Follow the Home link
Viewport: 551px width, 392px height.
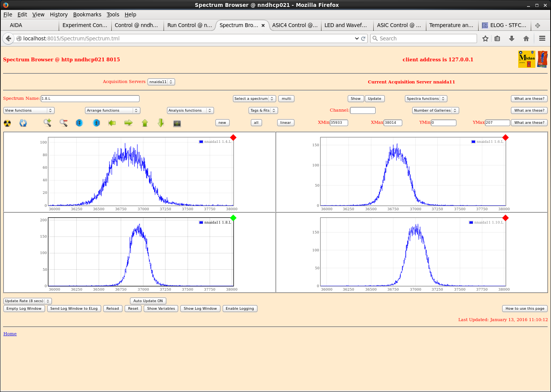click(x=10, y=334)
